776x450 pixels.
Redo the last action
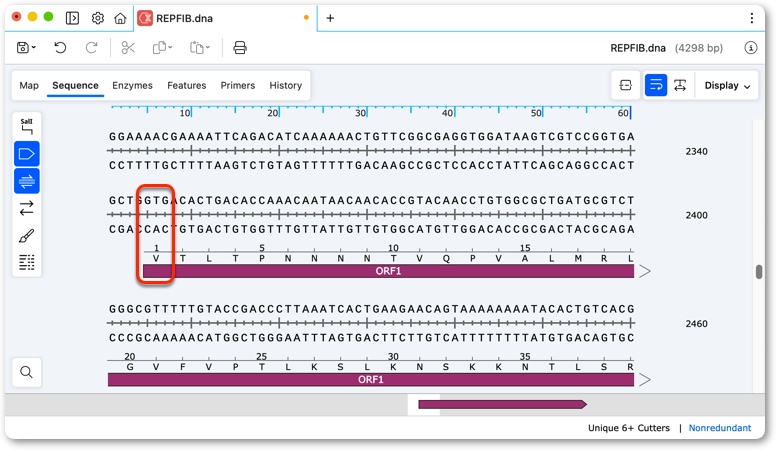click(x=92, y=48)
